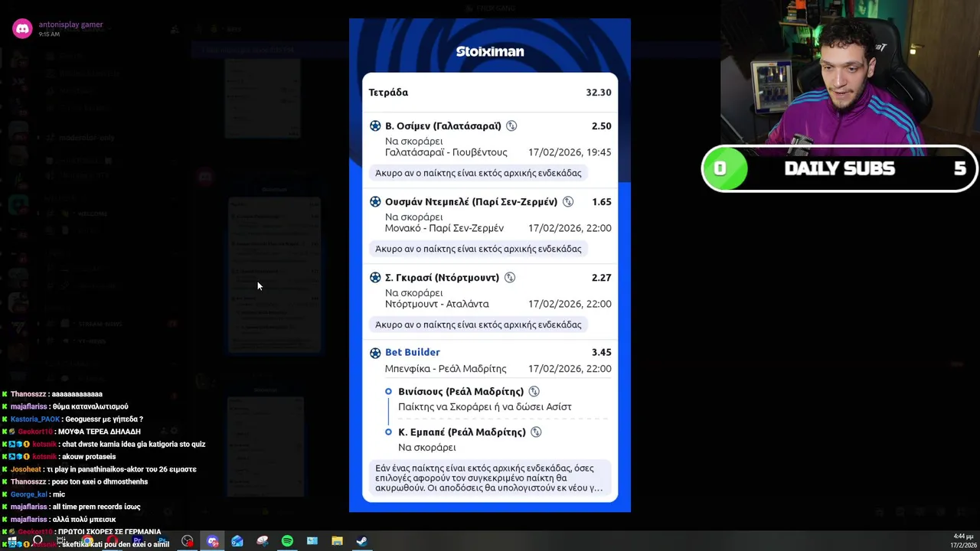This screenshot has width=980, height=551.
Task: Click the void-if-not-starting note under Ντεμπελέ
Action: [x=479, y=249]
